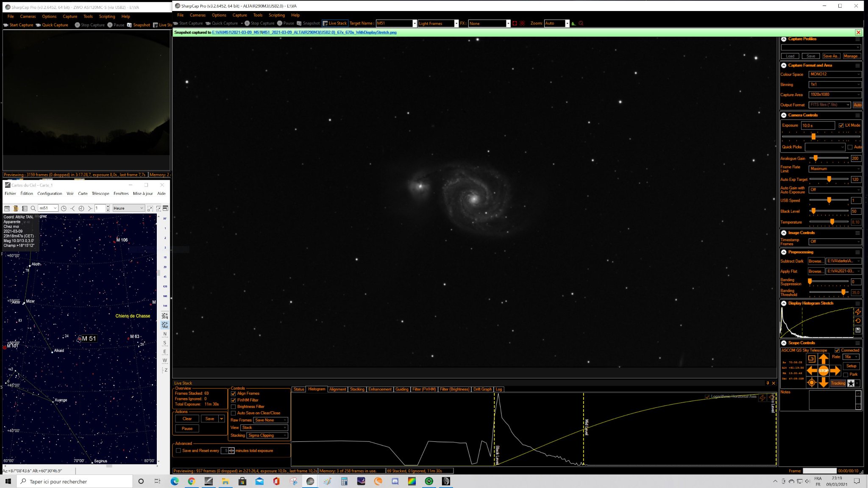Click the scope Setup button
The width and height of the screenshot is (868, 488).
click(x=851, y=366)
